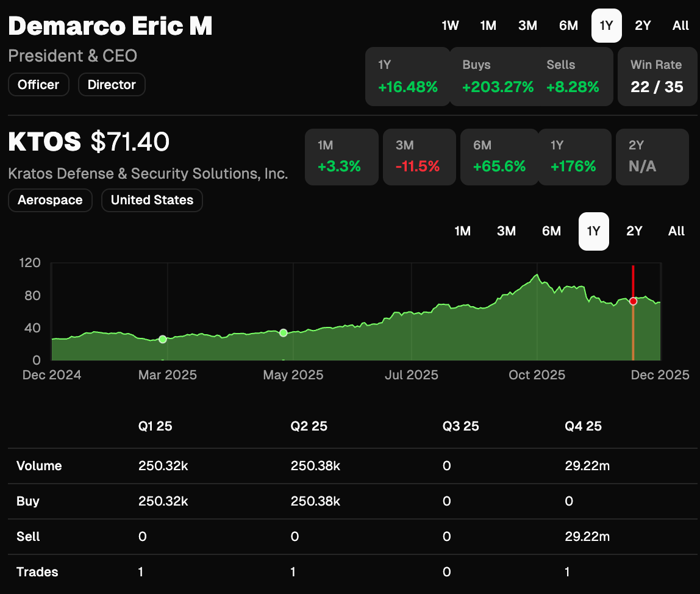Select the 1M insider performance range

[488, 26]
